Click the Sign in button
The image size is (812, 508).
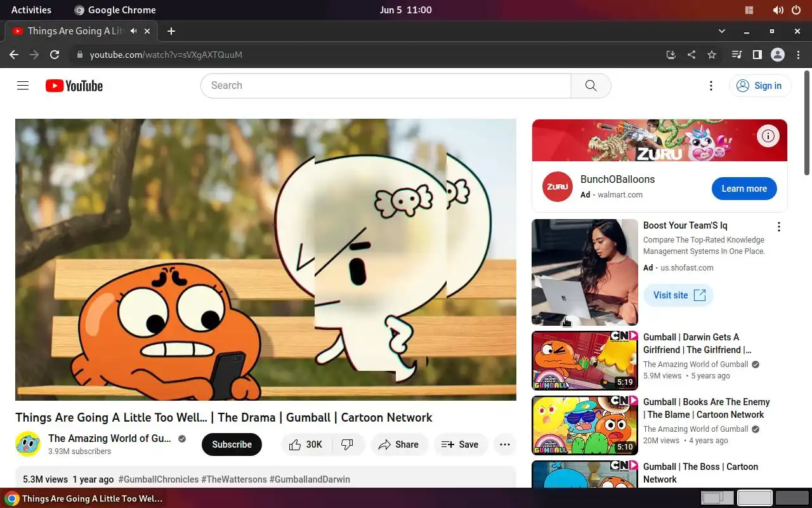759,86
